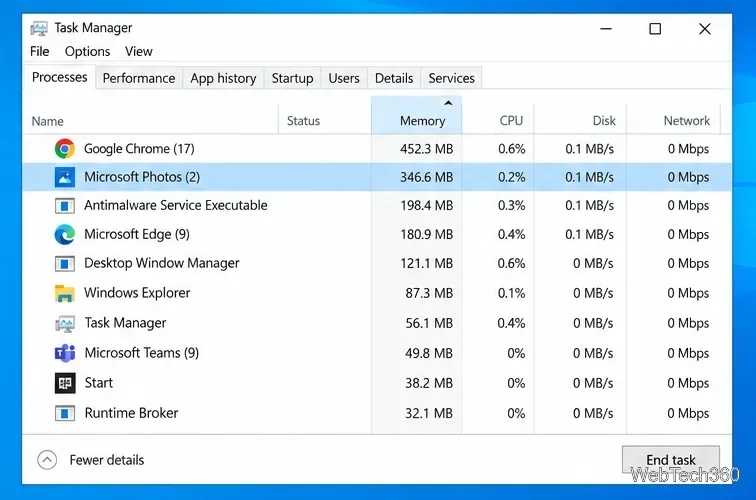Click the Task Manager row icon
756x500 pixels.
pos(65,323)
